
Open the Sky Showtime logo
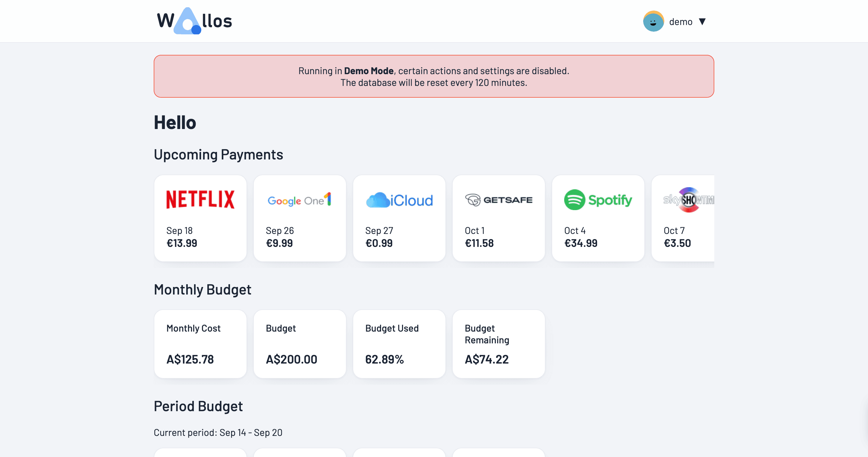tap(688, 200)
